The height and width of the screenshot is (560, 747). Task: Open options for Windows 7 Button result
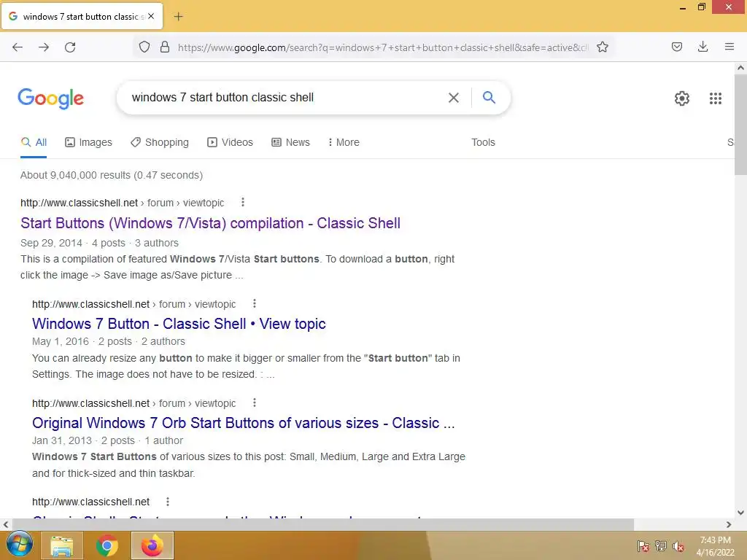tap(255, 303)
